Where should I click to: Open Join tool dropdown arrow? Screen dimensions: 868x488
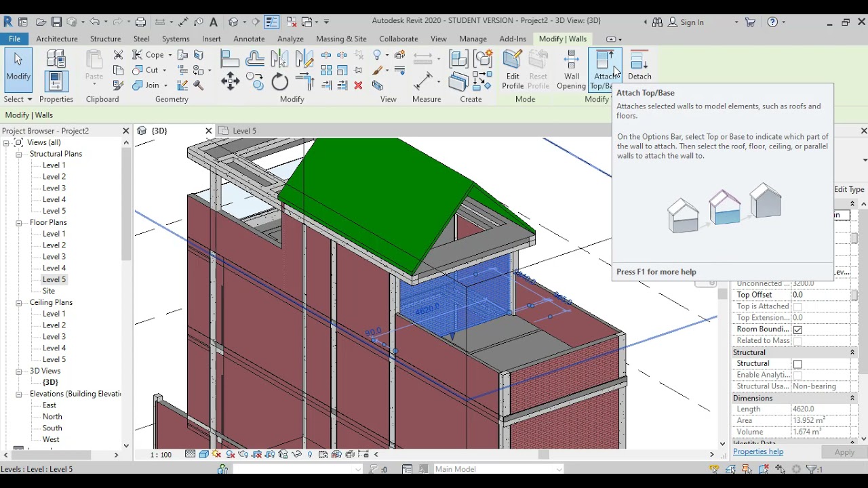(x=165, y=85)
